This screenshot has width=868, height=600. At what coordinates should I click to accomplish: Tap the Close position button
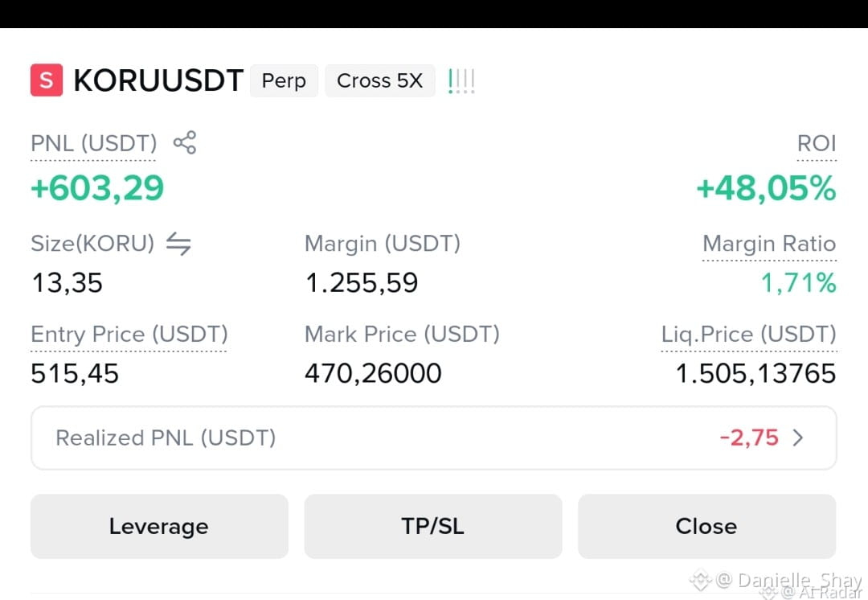click(x=707, y=526)
